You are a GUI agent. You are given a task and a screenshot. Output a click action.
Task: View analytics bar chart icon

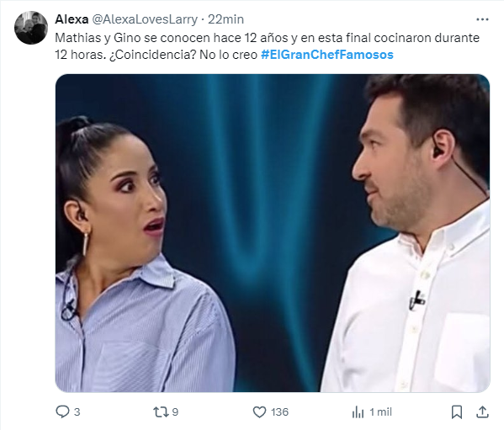pyautogui.click(x=358, y=412)
